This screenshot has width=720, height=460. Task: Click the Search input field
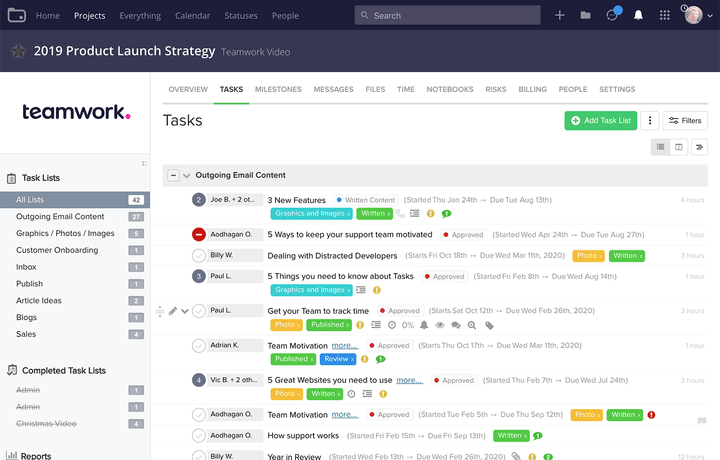447,15
